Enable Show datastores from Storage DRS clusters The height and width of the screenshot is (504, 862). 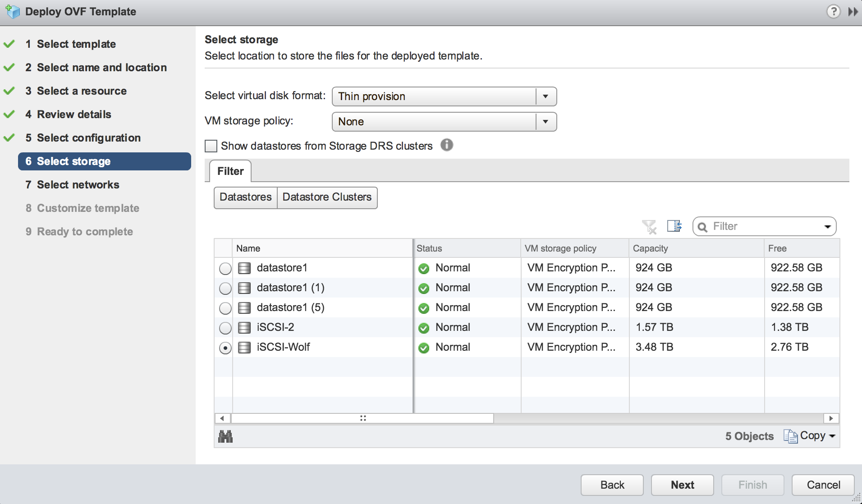coord(211,146)
